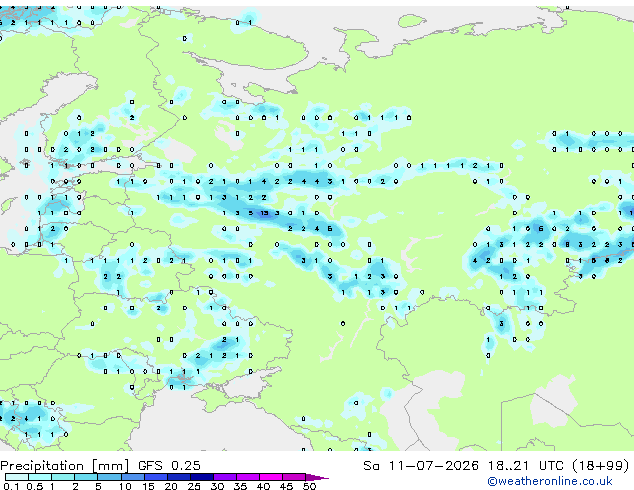The width and height of the screenshot is (634, 490).
Task: Pick the 0.1–0.5 mm legend swatch
Action: click(x=17, y=477)
